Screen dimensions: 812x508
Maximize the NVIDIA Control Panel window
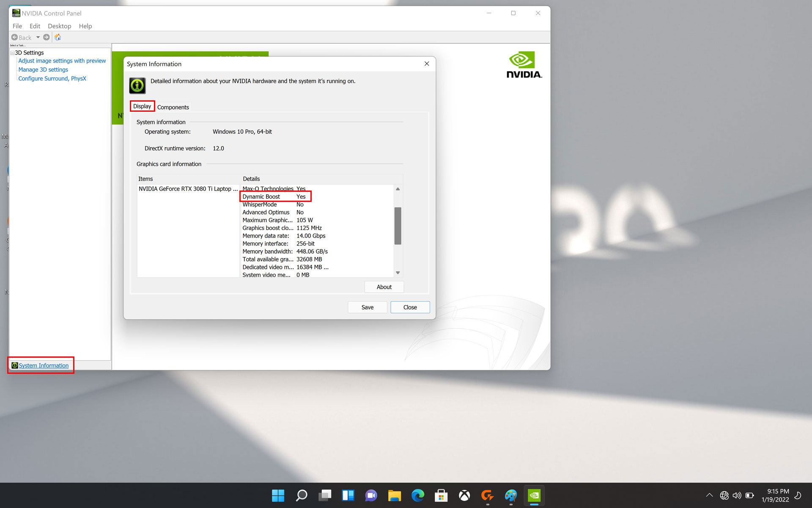pos(513,13)
